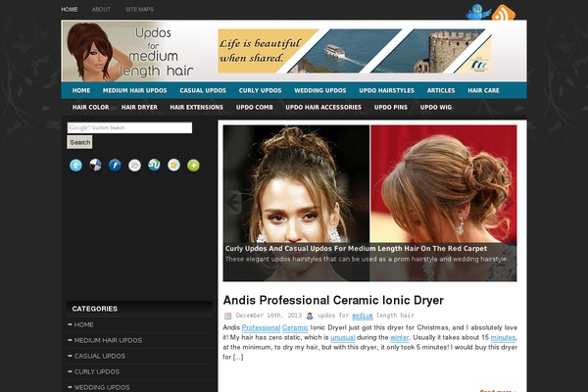Click the 'unusual' link in article text
The image size is (588, 392).
343,337
